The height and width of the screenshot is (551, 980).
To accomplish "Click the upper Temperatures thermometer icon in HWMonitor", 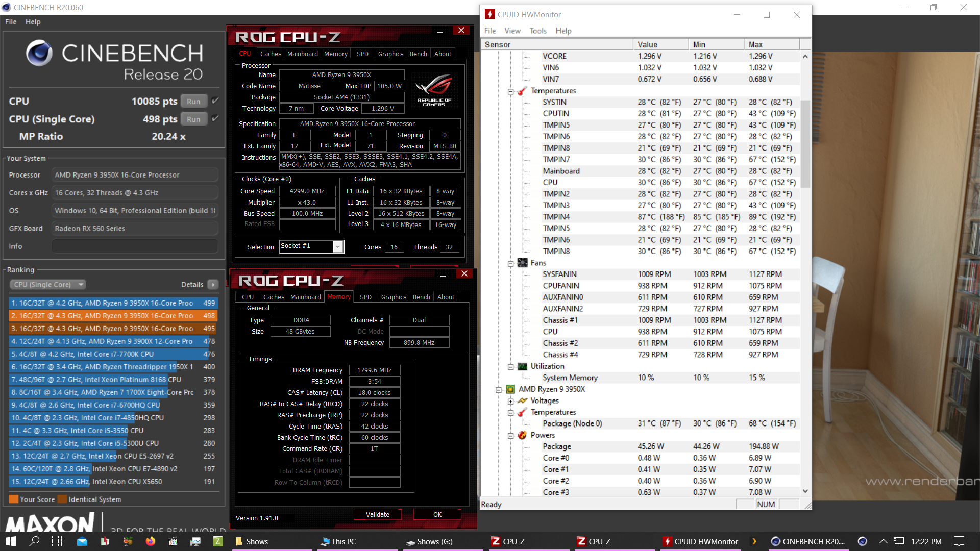I will 522,91.
